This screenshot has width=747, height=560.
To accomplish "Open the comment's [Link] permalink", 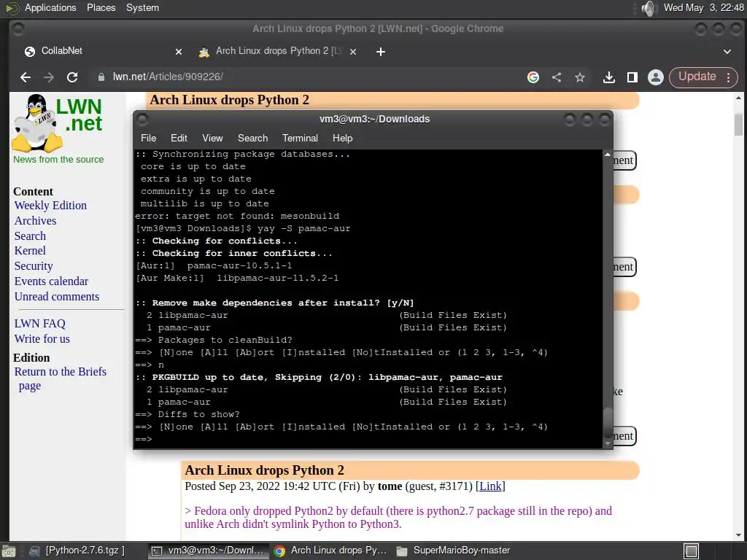I will tap(490, 486).
